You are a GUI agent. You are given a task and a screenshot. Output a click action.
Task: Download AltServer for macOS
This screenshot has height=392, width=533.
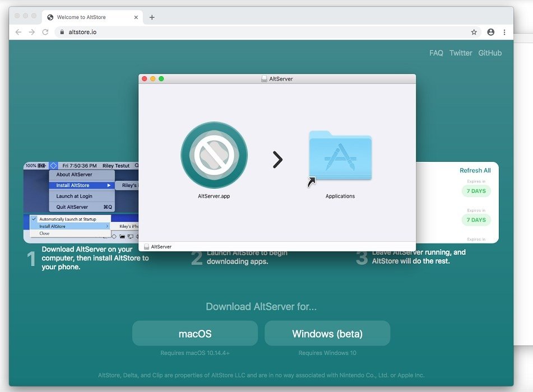(195, 333)
